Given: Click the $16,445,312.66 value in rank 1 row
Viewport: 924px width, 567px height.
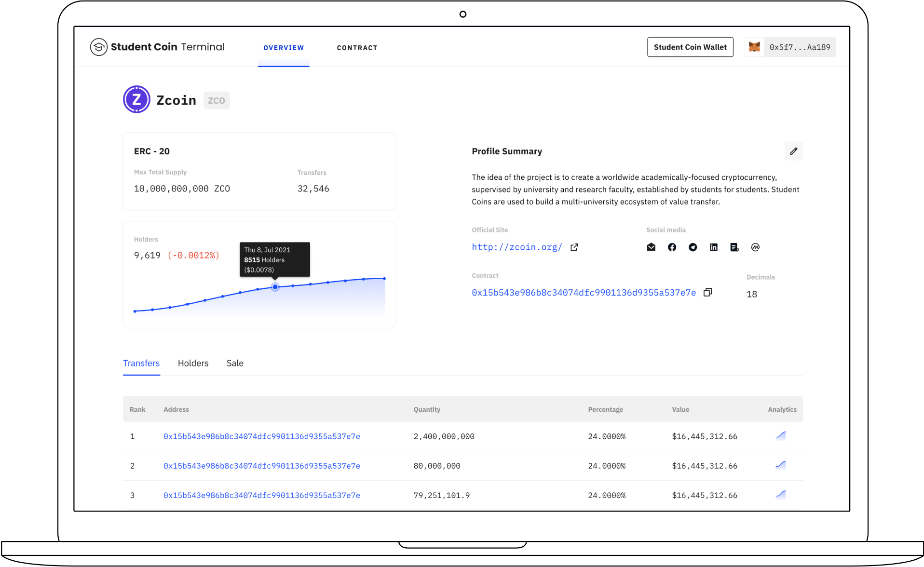Looking at the screenshot, I should pyautogui.click(x=705, y=436).
